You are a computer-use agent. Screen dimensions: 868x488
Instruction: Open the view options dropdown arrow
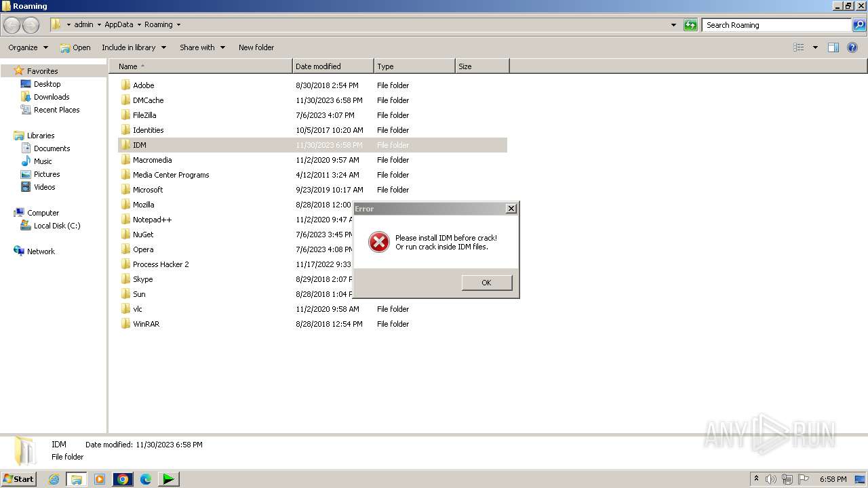coord(815,47)
